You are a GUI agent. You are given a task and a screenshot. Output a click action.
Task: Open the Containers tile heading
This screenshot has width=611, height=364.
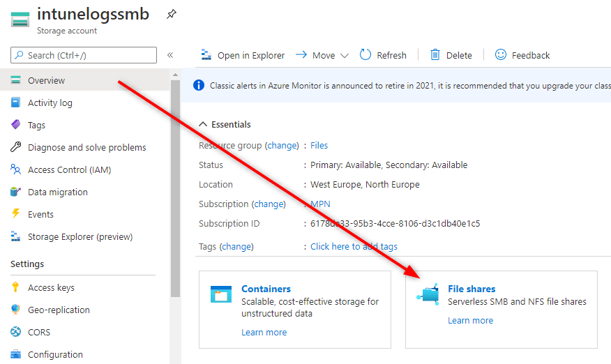[266, 289]
